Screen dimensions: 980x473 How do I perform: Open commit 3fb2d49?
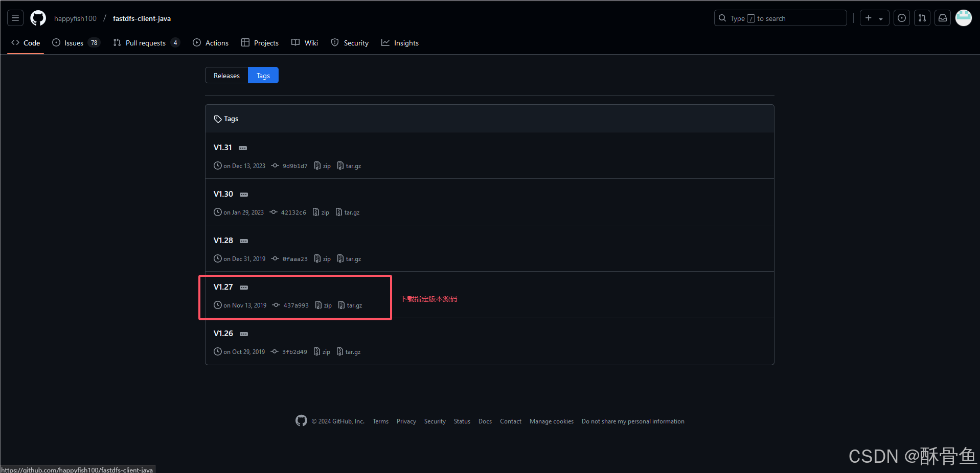click(x=289, y=352)
